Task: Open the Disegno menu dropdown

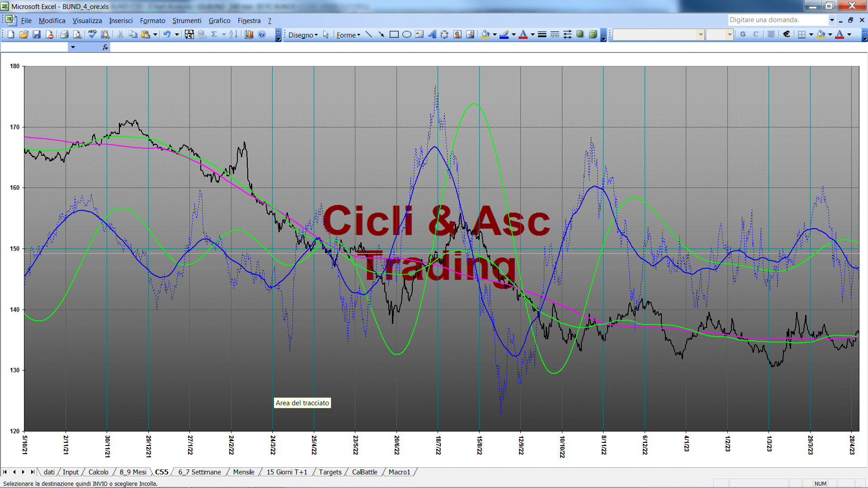Action: [303, 35]
